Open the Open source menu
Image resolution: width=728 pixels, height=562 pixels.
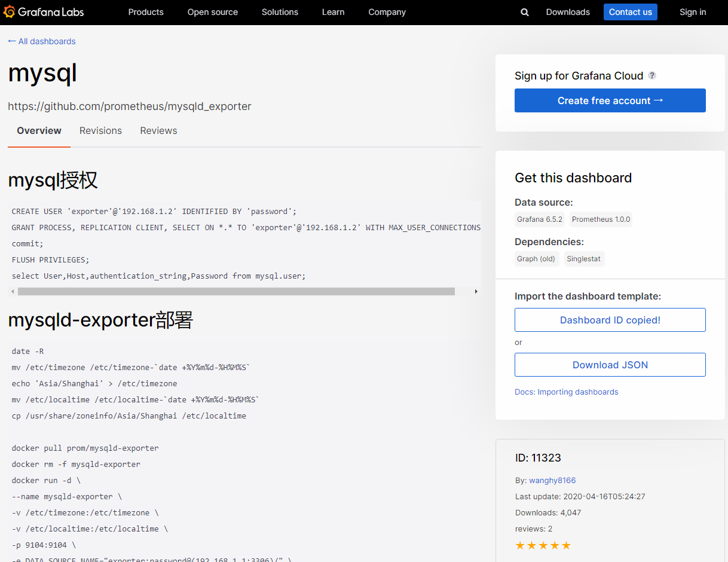tap(212, 12)
